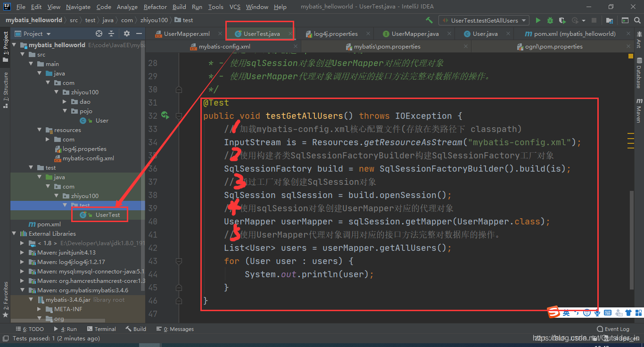Click the run-test gutter icon at line 32
This screenshot has width=644, height=347.
[x=165, y=115]
